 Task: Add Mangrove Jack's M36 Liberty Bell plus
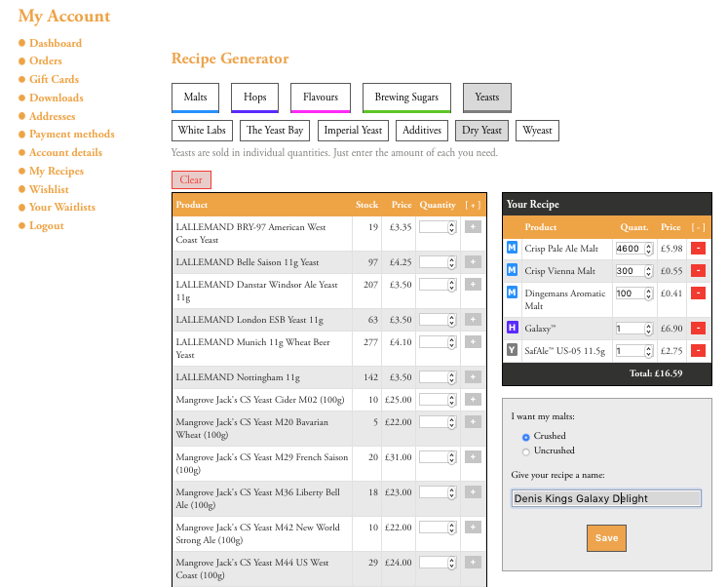pyautogui.click(x=473, y=492)
